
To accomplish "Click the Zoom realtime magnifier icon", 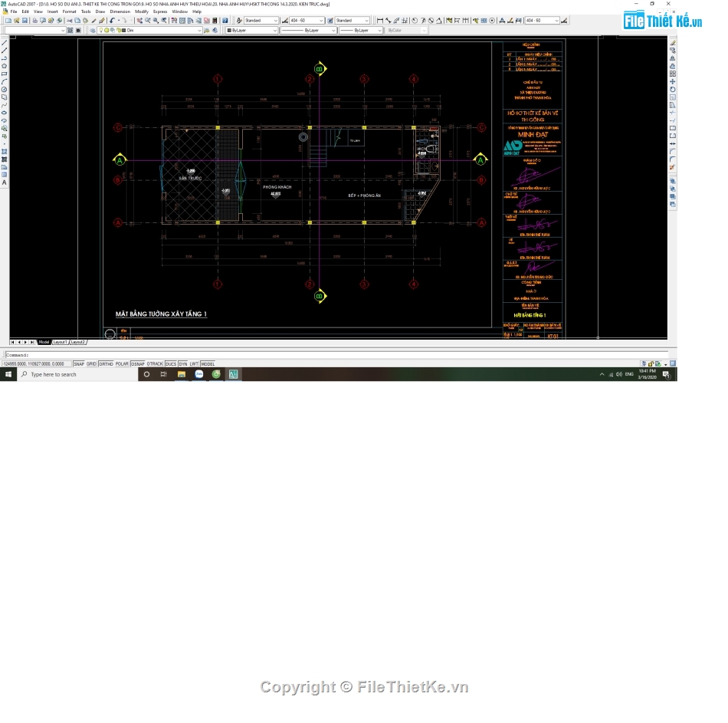I will click(148, 21).
